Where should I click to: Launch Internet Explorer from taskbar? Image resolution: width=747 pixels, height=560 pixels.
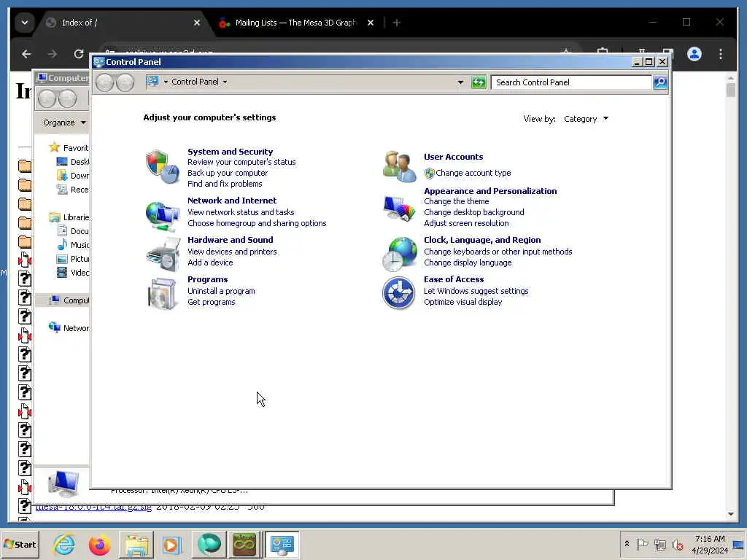click(64, 544)
